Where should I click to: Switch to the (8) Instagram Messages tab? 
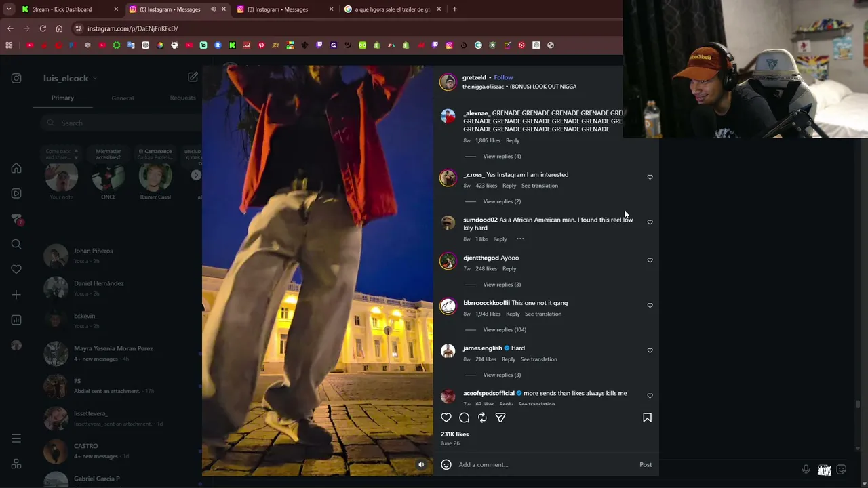click(285, 9)
